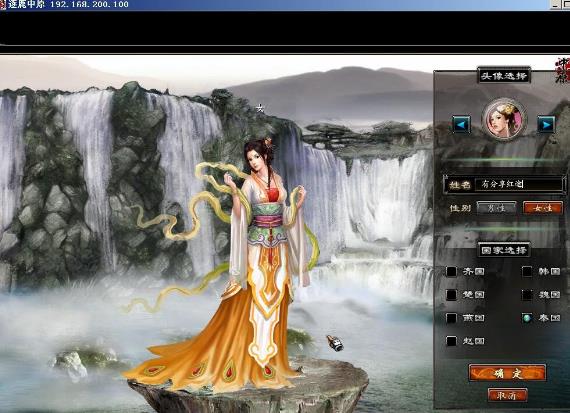Viewport: 570px width, 413px height.
Task: Minimize the game window
Action: pyautogui.click(x=554, y=5)
